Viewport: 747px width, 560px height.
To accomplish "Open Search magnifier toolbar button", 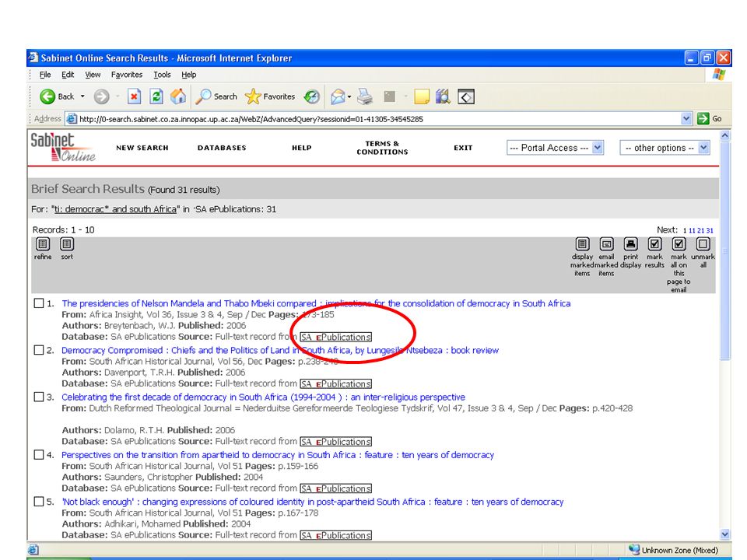I will (x=216, y=96).
